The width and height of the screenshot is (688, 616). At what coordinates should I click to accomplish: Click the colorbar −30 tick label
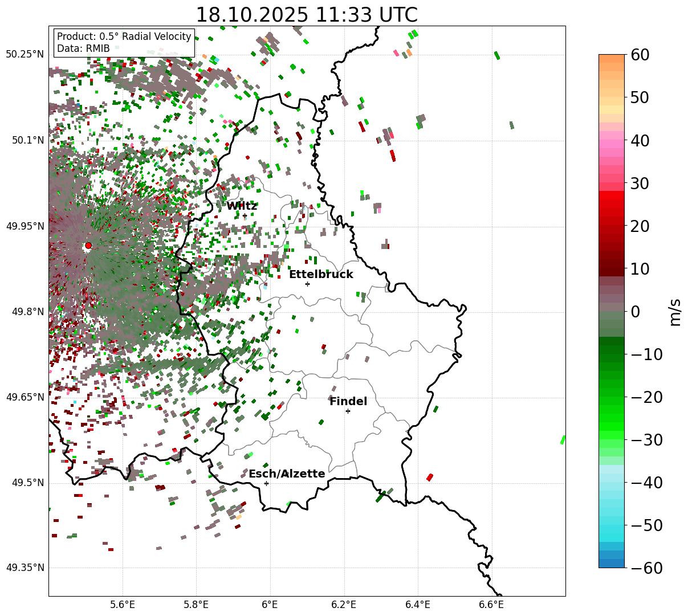tap(646, 439)
